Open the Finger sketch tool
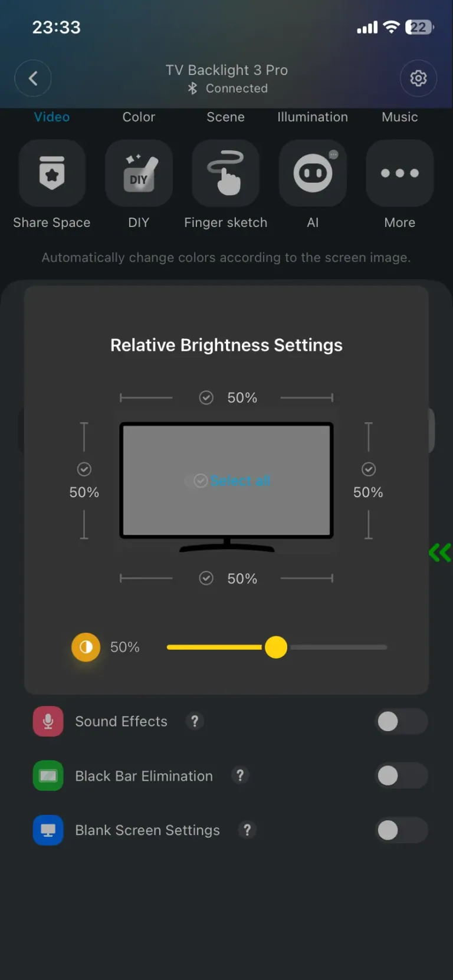 tap(226, 173)
